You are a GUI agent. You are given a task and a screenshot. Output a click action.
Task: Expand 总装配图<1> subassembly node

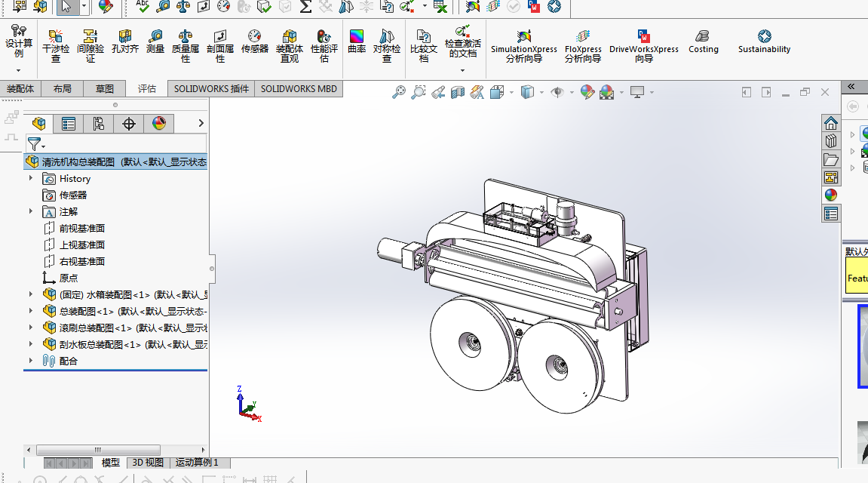(31, 311)
